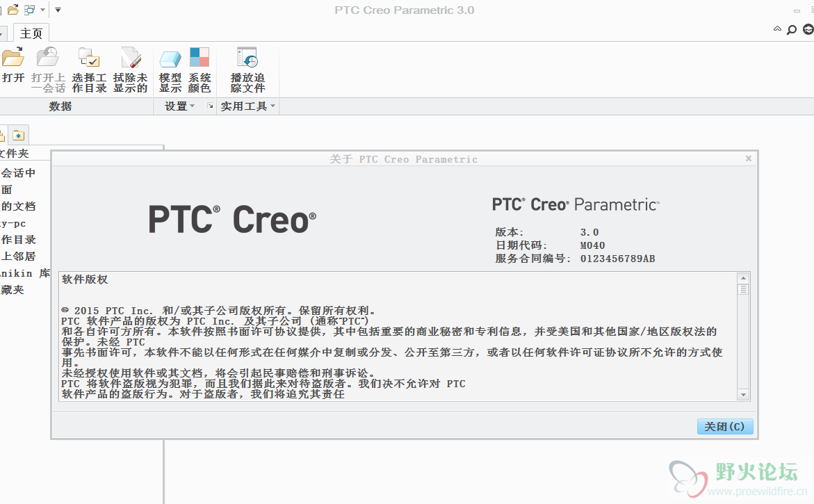Expand the Utilities (实用工具) group dropdown
This screenshot has width=814, height=504.
click(247, 106)
